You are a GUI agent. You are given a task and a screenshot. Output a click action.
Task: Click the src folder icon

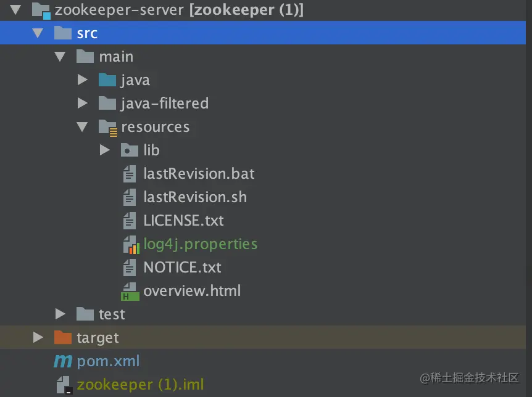click(x=63, y=33)
